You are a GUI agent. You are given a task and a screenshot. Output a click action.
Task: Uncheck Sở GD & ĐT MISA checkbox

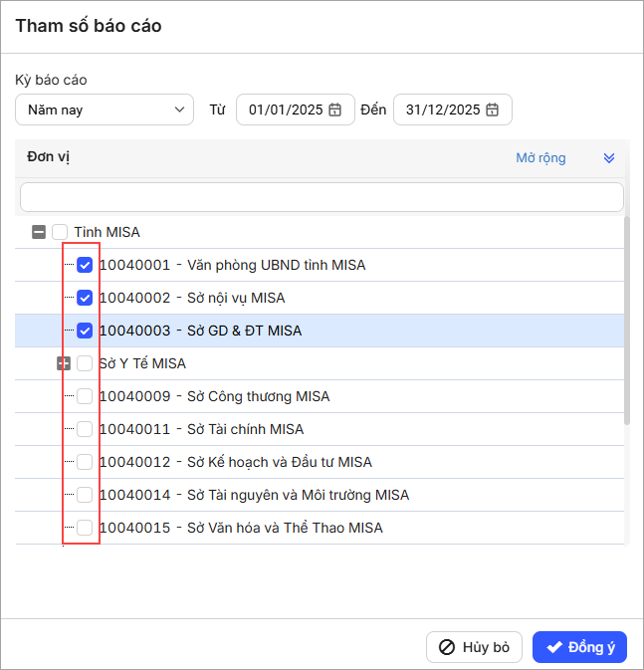(x=85, y=331)
